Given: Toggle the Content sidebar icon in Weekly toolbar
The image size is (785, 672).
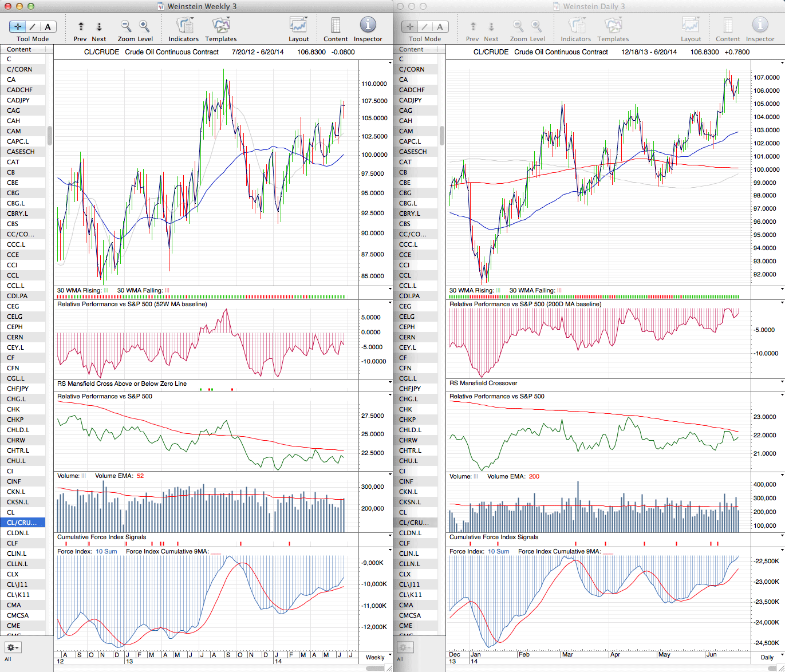Looking at the screenshot, I should click(336, 26).
